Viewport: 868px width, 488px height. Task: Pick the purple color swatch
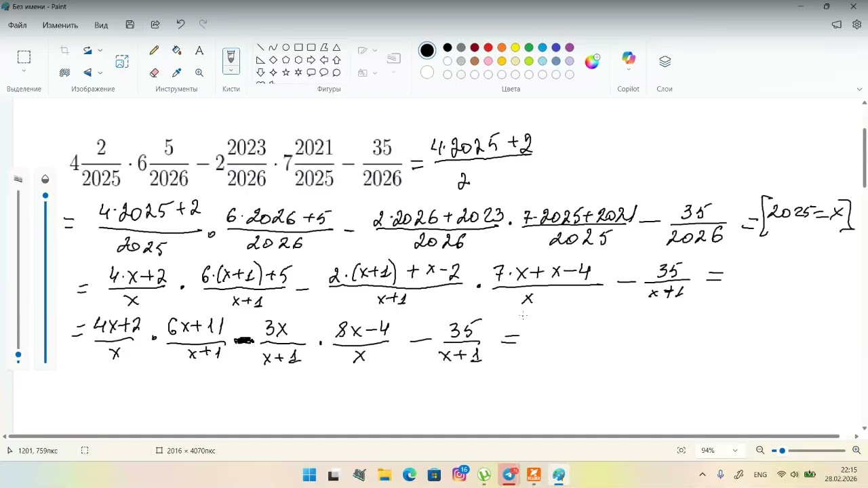570,47
